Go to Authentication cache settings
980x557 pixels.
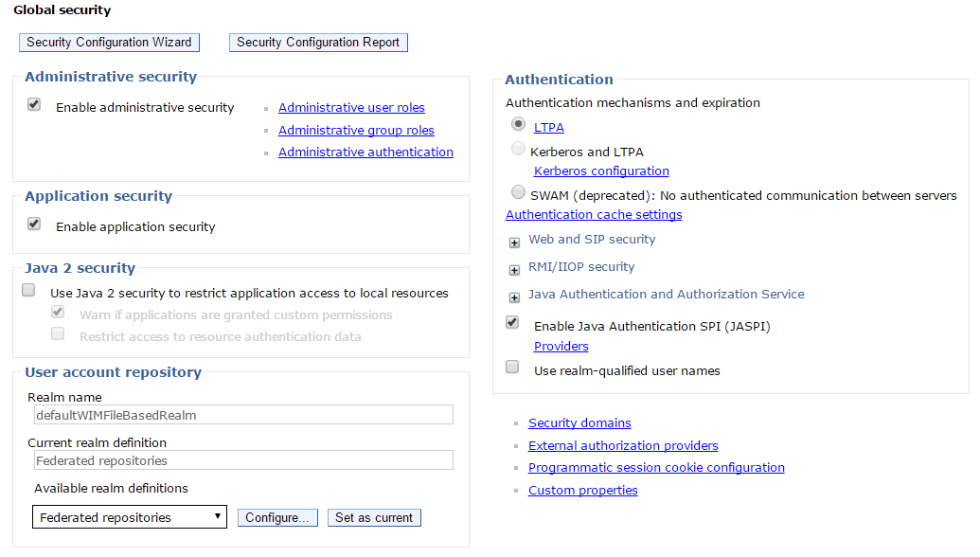pyautogui.click(x=594, y=214)
